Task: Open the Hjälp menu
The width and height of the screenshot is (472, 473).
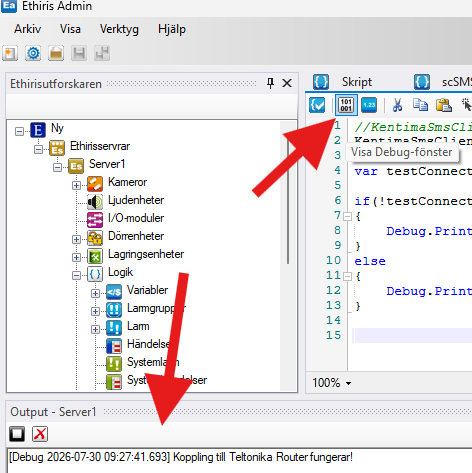Action: (172, 29)
